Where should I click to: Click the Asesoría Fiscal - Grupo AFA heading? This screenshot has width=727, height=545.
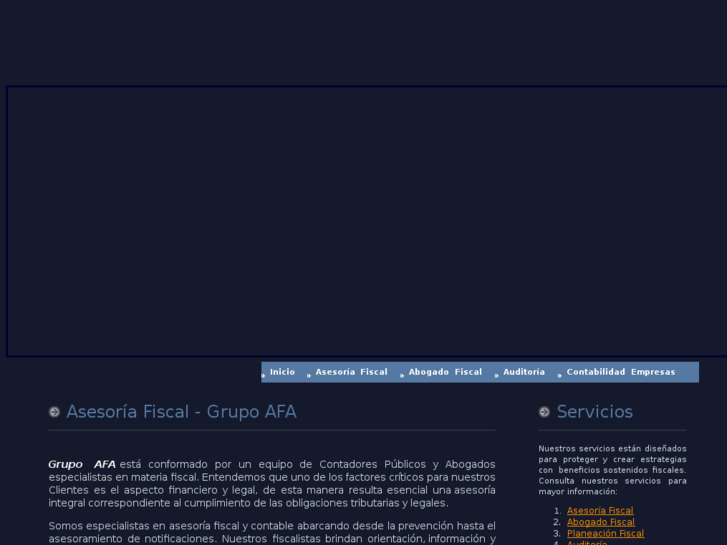point(181,412)
